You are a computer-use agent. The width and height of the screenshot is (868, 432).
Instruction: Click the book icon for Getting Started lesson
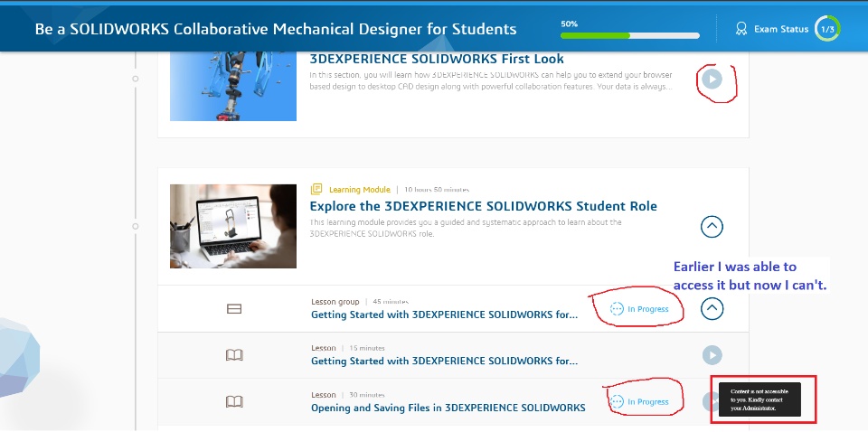[x=234, y=355]
